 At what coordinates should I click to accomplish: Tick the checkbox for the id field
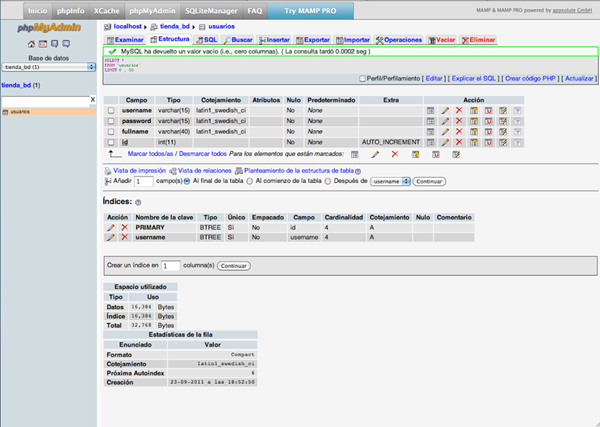click(x=112, y=143)
